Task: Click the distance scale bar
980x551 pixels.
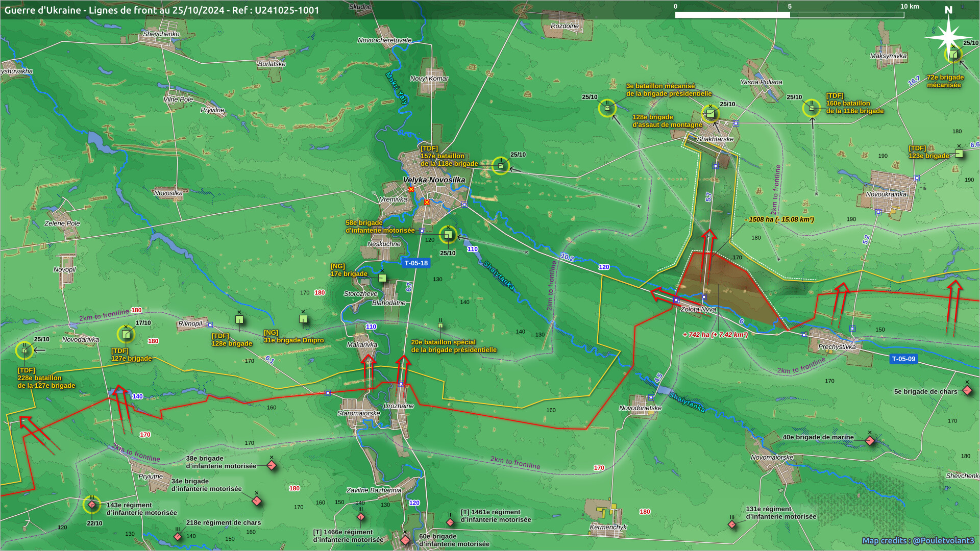Action: (789, 15)
